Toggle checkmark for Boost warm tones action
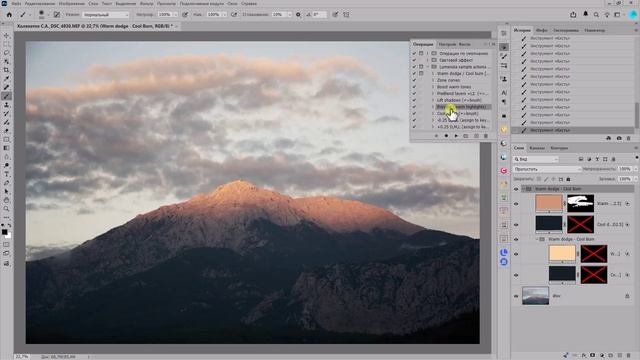The width and height of the screenshot is (640, 360). 414,87
